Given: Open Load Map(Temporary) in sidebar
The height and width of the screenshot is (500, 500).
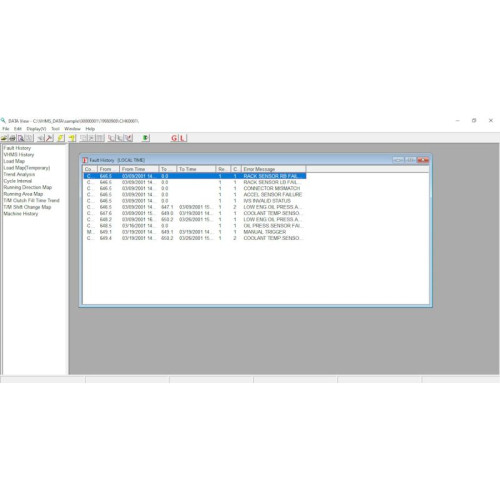Looking at the screenshot, I should pyautogui.click(x=27, y=168).
